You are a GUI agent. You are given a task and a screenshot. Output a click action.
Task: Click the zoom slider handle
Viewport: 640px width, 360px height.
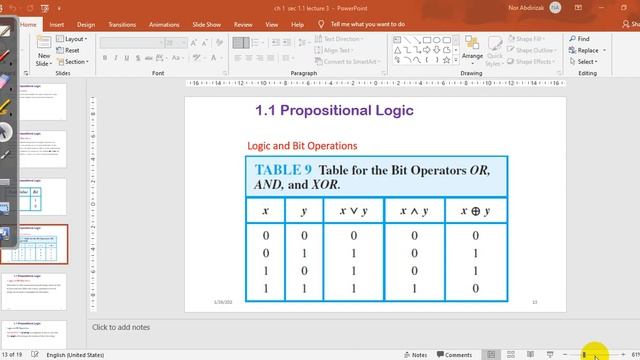584,355
